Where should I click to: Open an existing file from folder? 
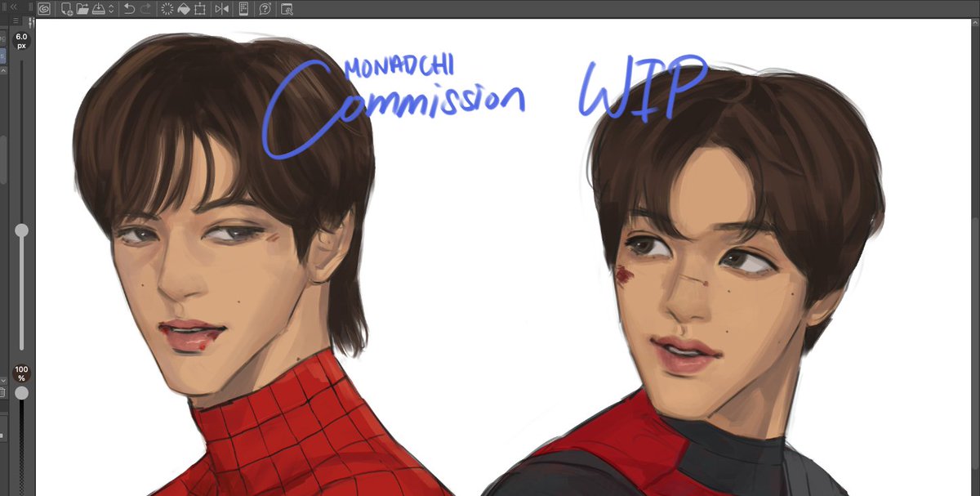[82, 10]
